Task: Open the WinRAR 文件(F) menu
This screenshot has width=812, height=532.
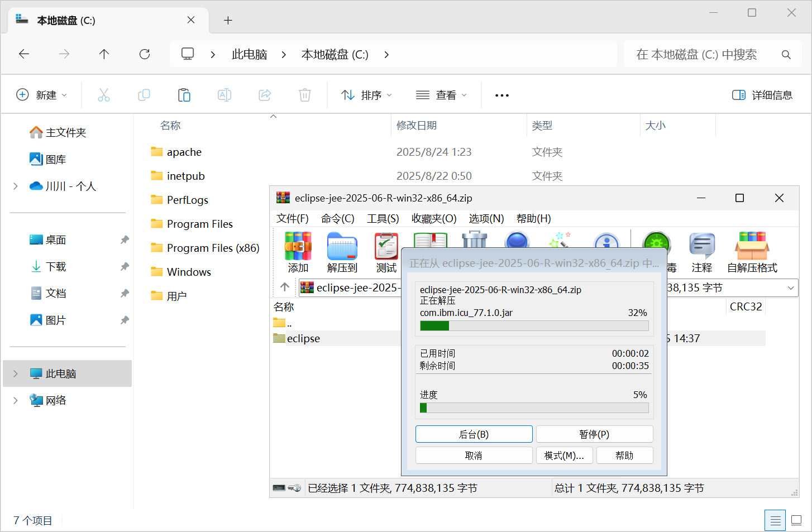Action: [293, 218]
